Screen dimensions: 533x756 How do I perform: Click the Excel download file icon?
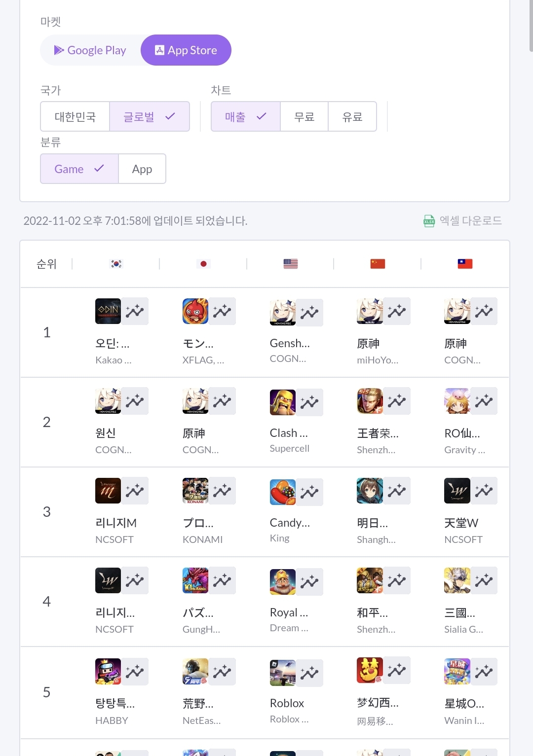[x=429, y=221]
